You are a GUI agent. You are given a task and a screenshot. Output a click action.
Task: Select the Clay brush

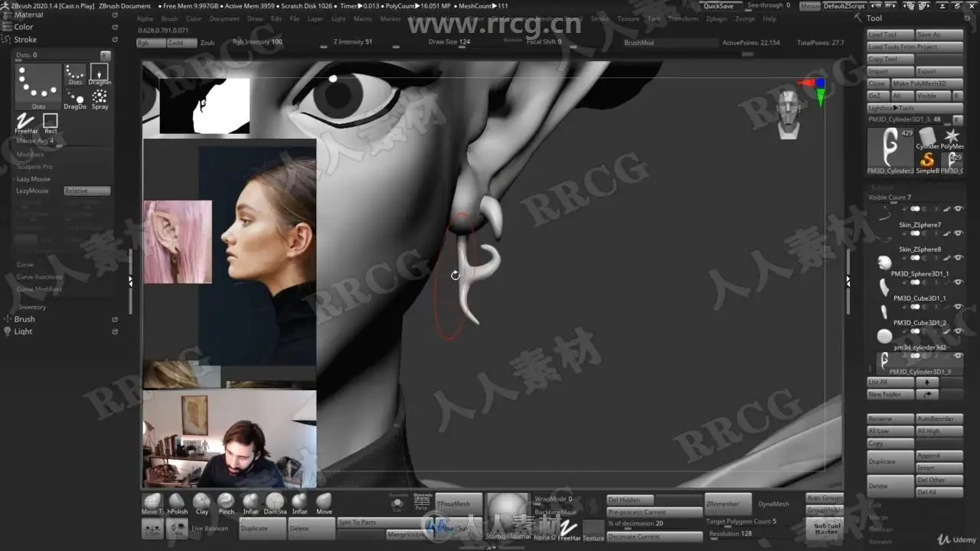point(201,504)
